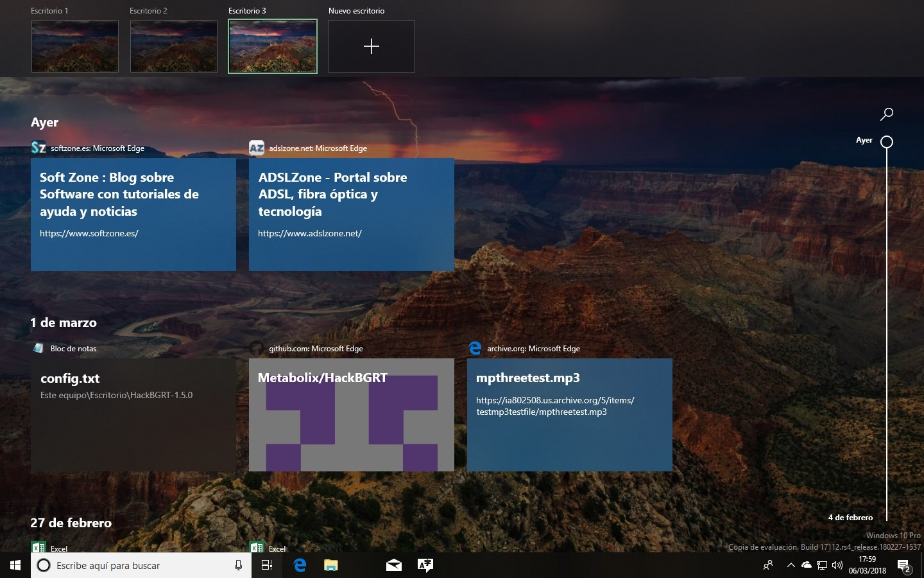Click the Cortana circle icon
924x578 pixels.
coord(44,565)
